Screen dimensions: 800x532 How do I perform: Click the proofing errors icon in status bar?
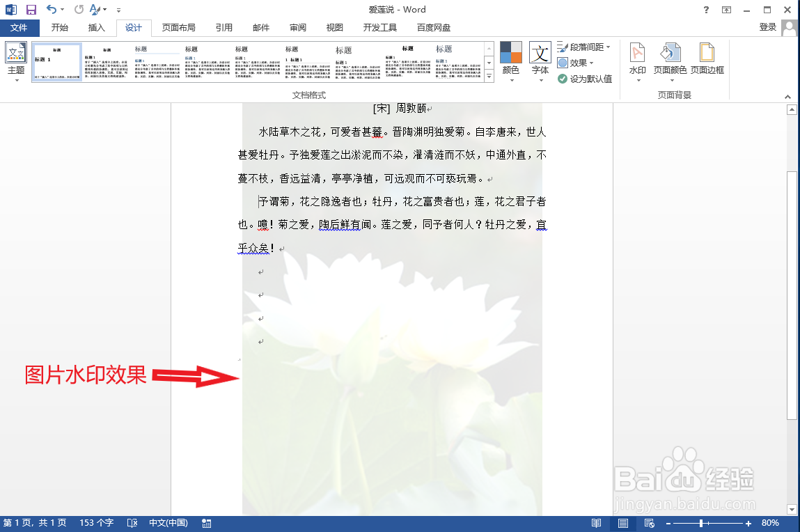pyautogui.click(x=132, y=523)
